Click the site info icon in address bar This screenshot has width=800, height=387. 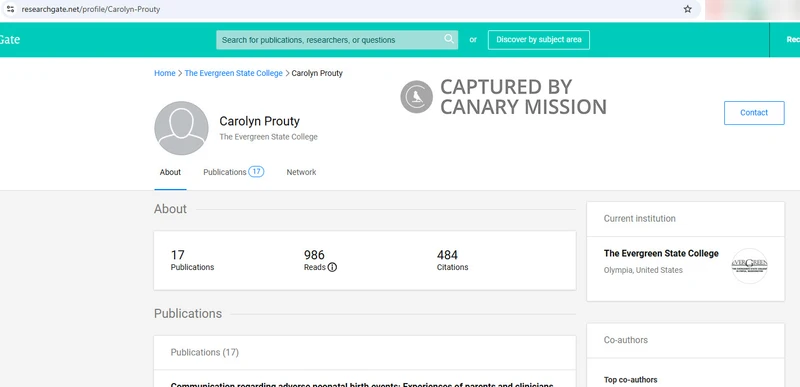coord(10,9)
